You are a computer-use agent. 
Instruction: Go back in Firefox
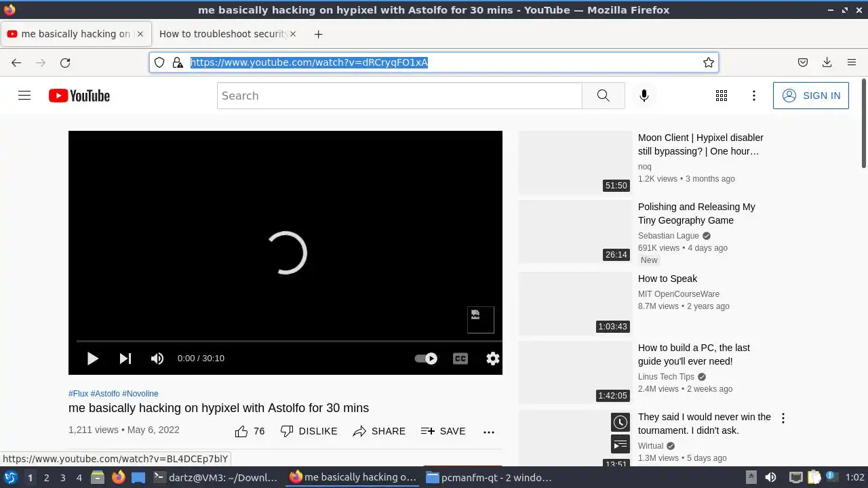(16, 62)
